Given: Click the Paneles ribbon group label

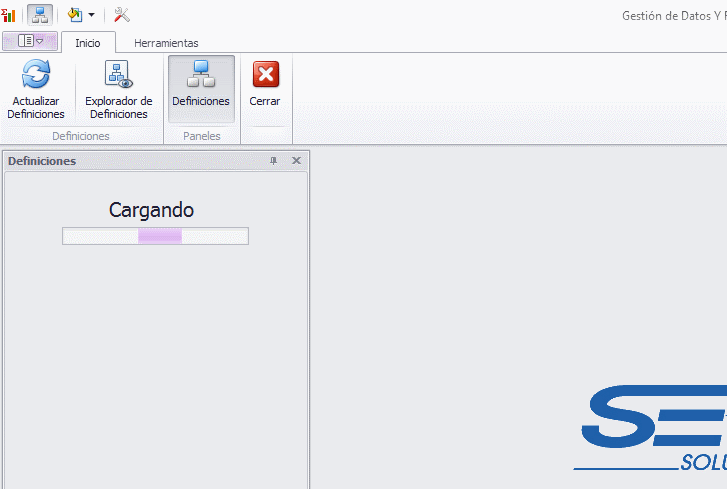Looking at the screenshot, I should [x=201, y=135].
